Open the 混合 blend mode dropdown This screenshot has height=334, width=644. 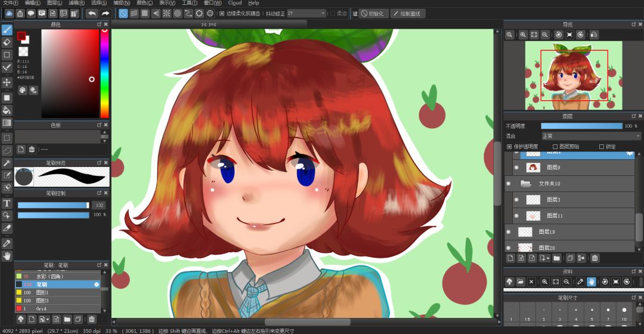(x=590, y=136)
